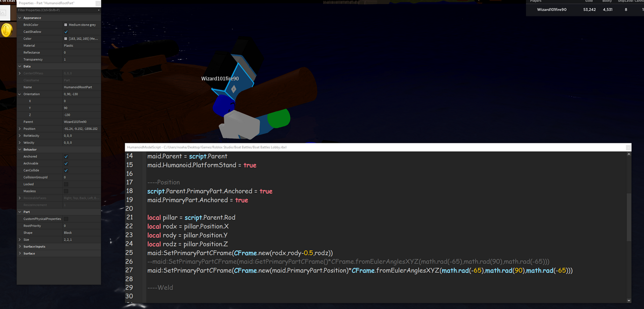
Task: Uncheck the CanCollide property
Action: (66, 170)
